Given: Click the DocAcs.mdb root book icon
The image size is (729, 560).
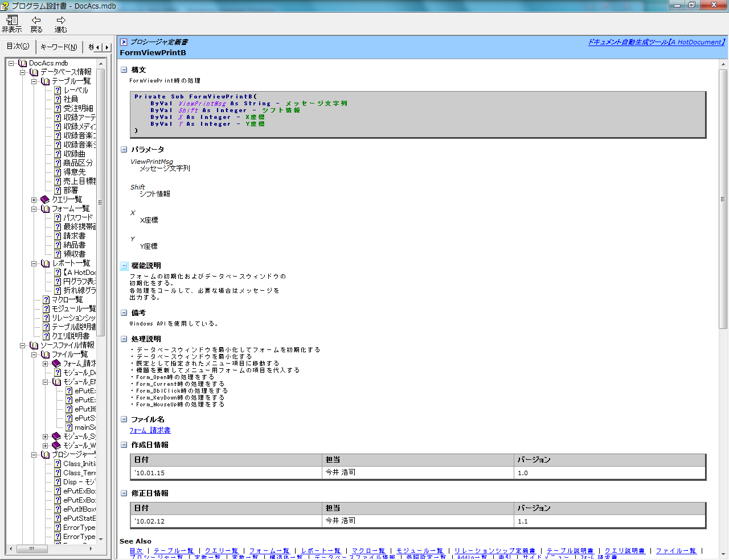Looking at the screenshot, I should pos(23,63).
